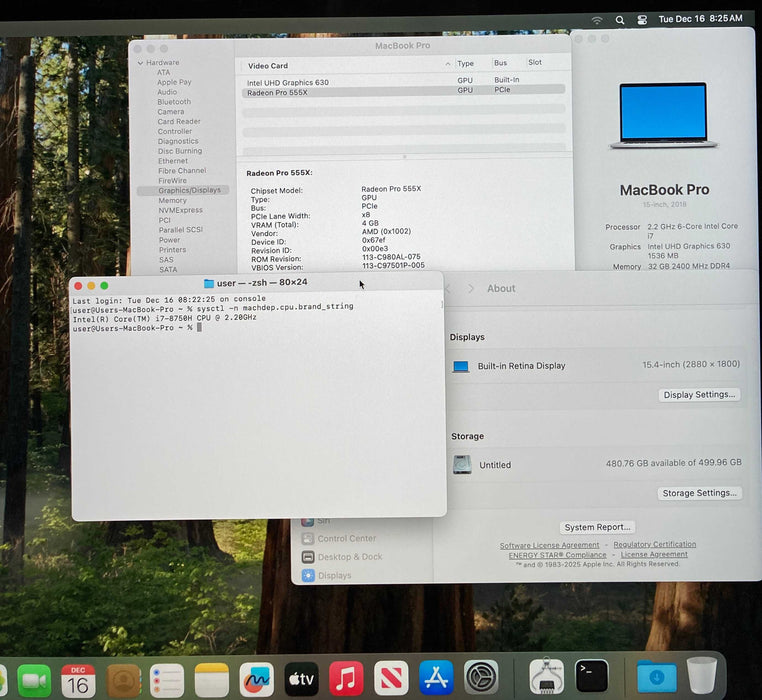This screenshot has height=700, width=762.
Task: Launch Freeform app in Dock
Action: (257, 679)
